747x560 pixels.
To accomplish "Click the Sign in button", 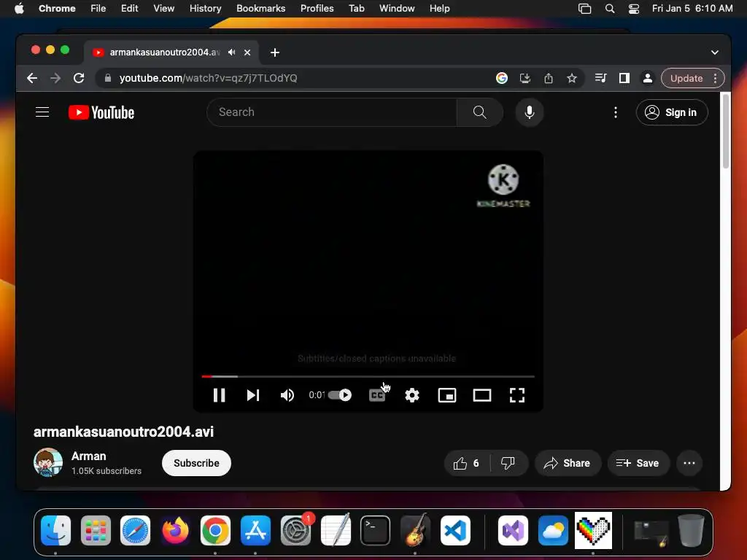I will [672, 112].
